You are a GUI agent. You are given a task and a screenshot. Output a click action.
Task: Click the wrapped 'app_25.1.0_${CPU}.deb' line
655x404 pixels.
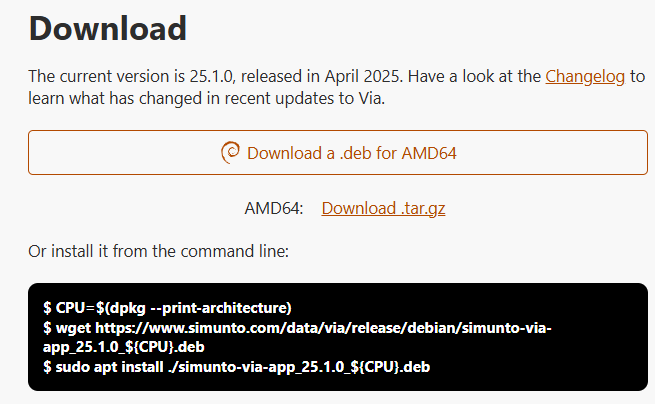[124, 347]
